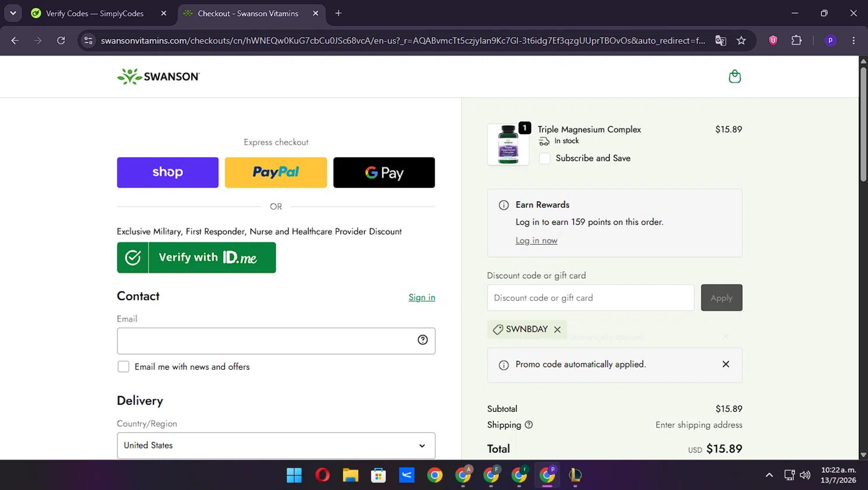Open clock and date in taskbar

pos(838,475)
